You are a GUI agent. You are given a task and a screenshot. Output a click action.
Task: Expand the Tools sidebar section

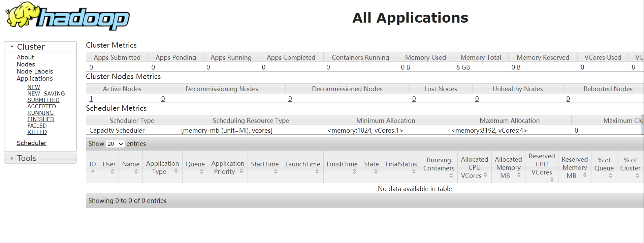(x=40, y=158)
